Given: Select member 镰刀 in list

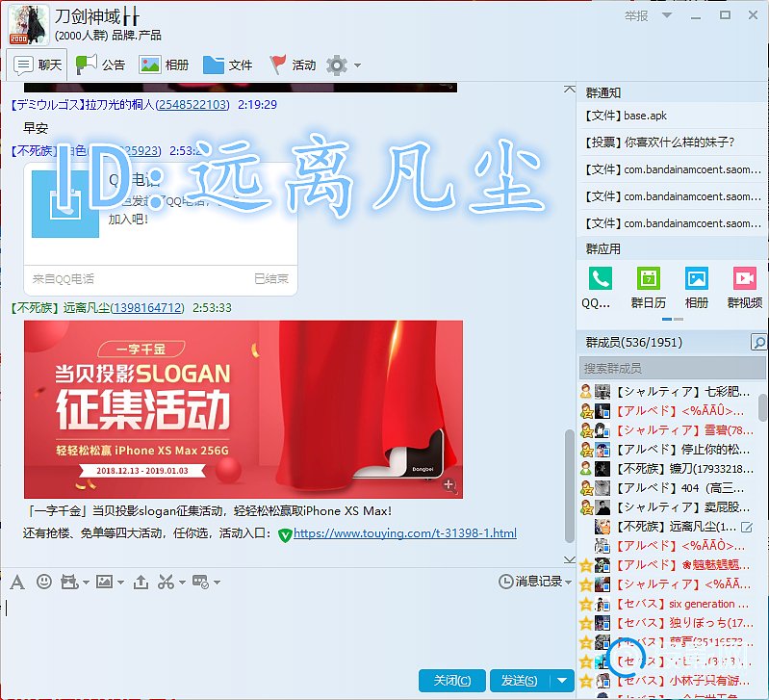Looking at the screenshot, I should pyautogui.click(x=673, y=469).
